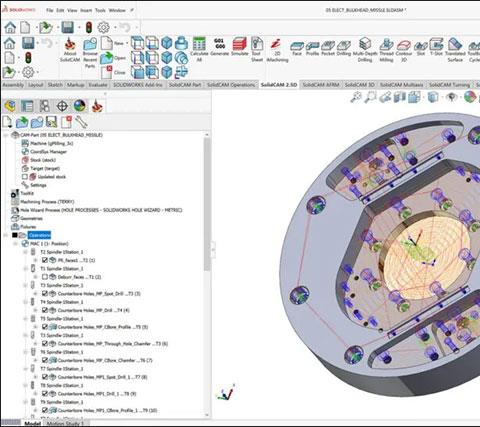Screen dimensions: 480x427
Task: Open the ConfigurationManager tab icon
Action: [x=44, y=106]
